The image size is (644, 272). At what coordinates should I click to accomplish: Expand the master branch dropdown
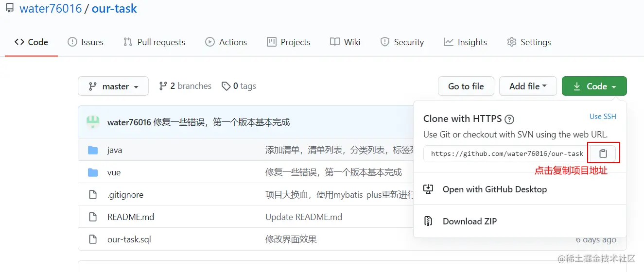click(x=113, y=86)
